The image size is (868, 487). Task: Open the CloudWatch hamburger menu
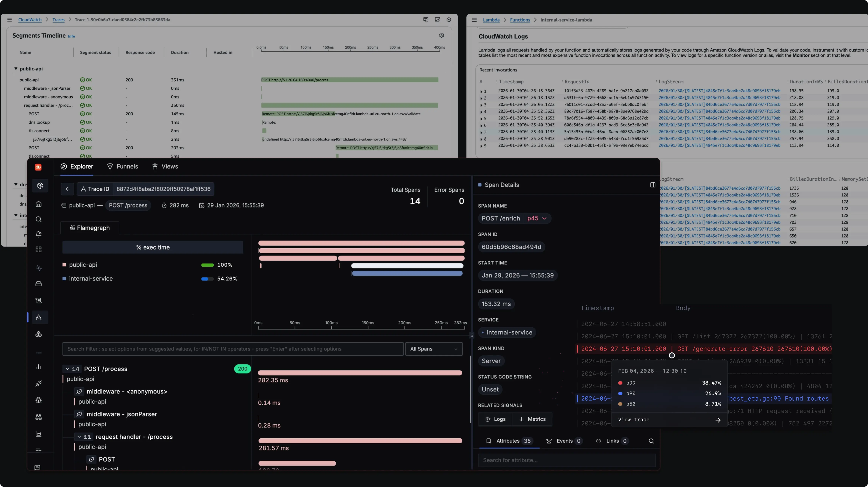[9, 19]
